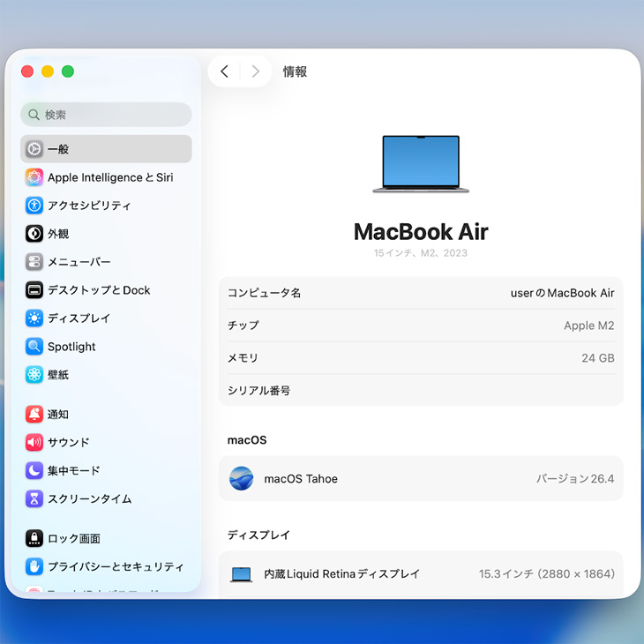Open Apple Intelligence と Siri settings icon
The height and width of the screenshot is (644, 644).
point(34,177)
